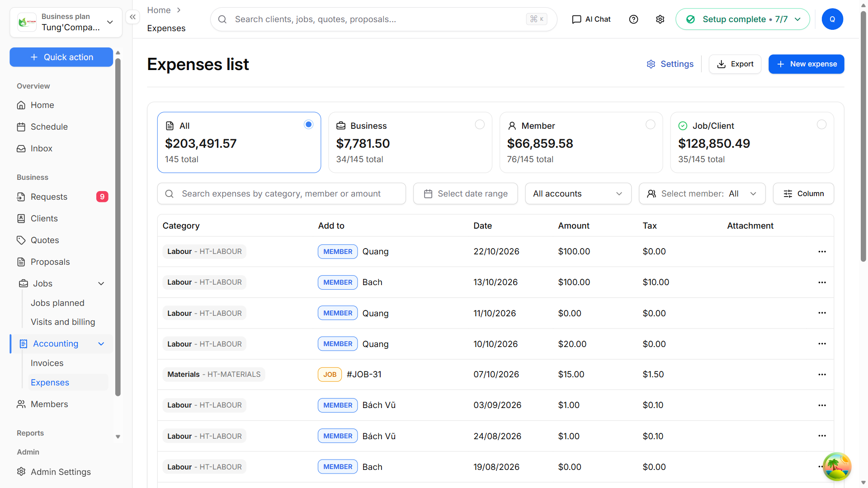Click the Home breadcrumb link
The width and height of the screenshot is (868, 488).
tap(159, 10)
